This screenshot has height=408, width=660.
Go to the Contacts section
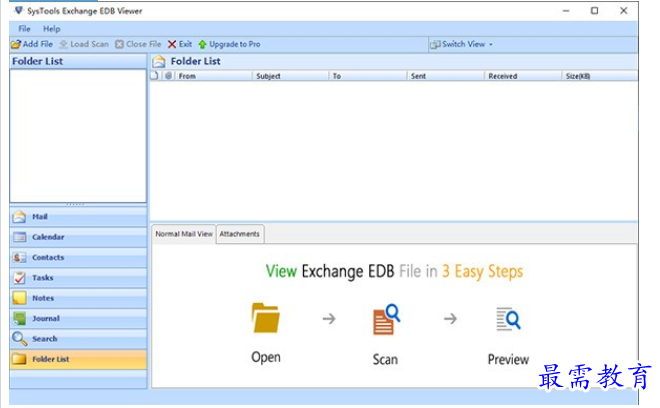click(47, 258)
